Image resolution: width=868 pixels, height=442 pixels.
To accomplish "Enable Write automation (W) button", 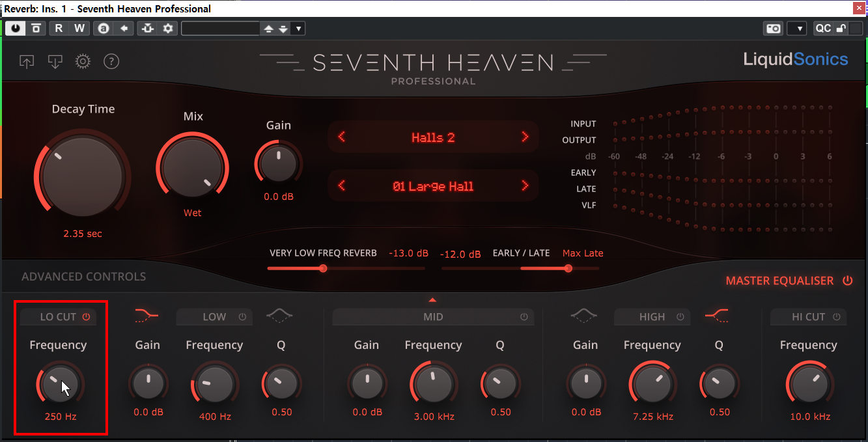I will [79, 29].
